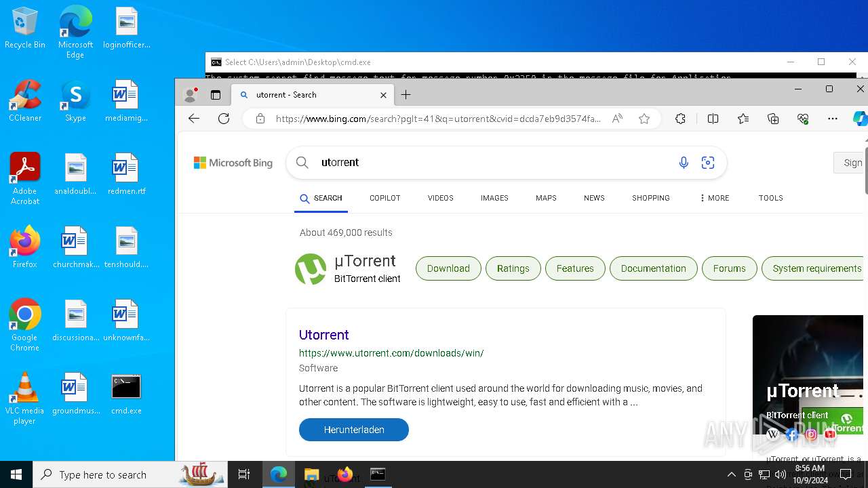Open Edge Settings and more menu
The width and height of the screenshot is (868, 488).
833,119
